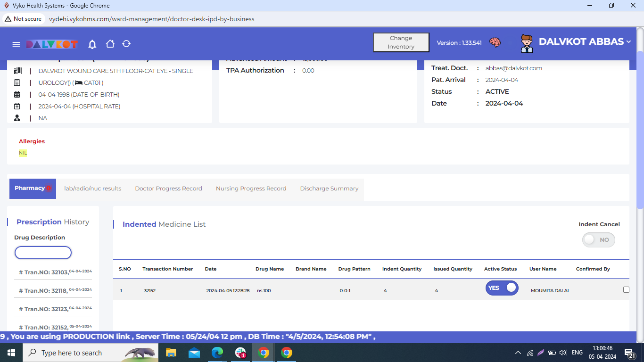Select the Doctor Progress Record tab

168,189
